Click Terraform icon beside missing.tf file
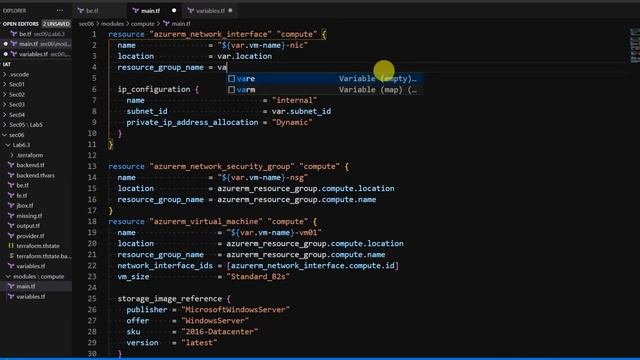Screen dimensions: 640x360 (x=11, y=216)
